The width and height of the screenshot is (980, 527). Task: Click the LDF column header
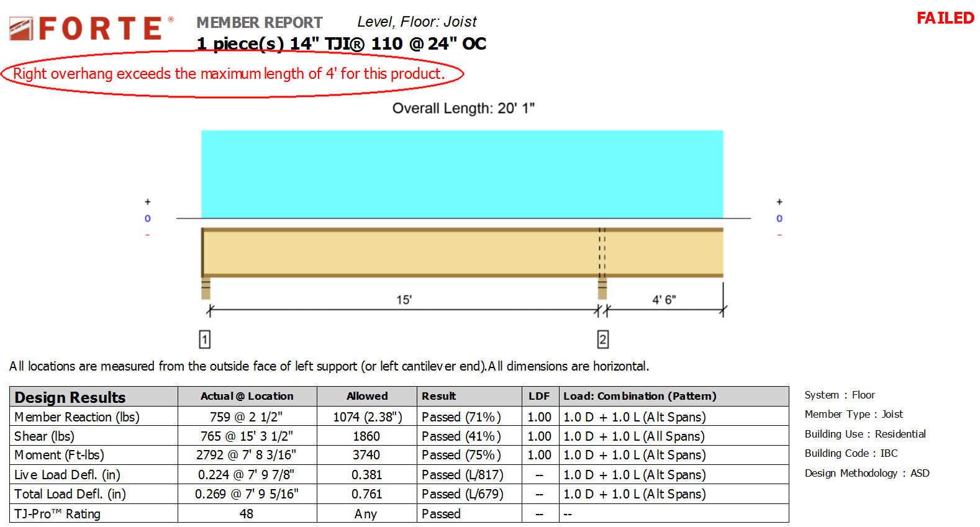point(539,396)
